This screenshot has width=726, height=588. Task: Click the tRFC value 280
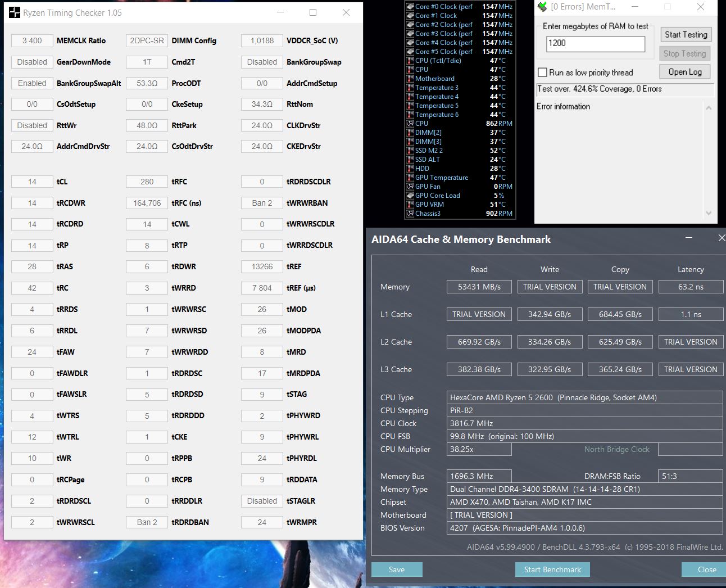click(147, 182)
